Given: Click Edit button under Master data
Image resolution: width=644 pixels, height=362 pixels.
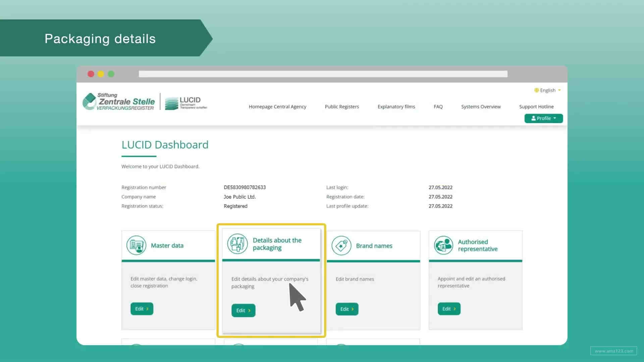Looking at the screenshot, I should click(142, 309).
